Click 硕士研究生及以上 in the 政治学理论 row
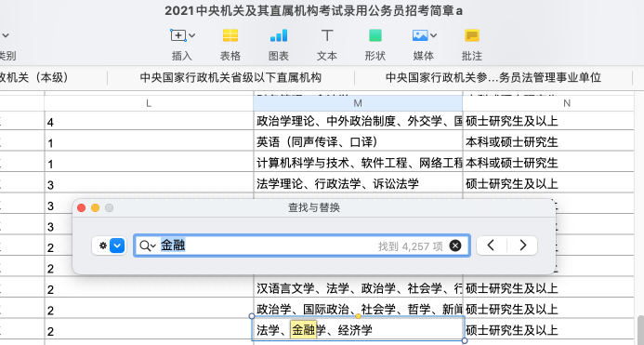The width and height of the screenshot is (644, 345). [512, 121]
